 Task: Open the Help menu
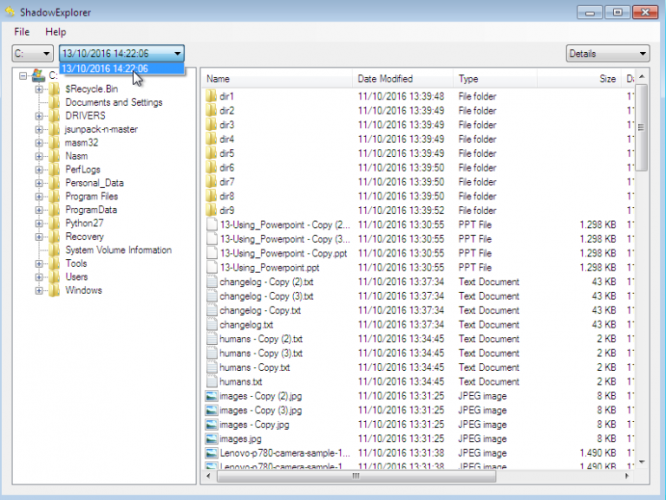pos(56,32)
